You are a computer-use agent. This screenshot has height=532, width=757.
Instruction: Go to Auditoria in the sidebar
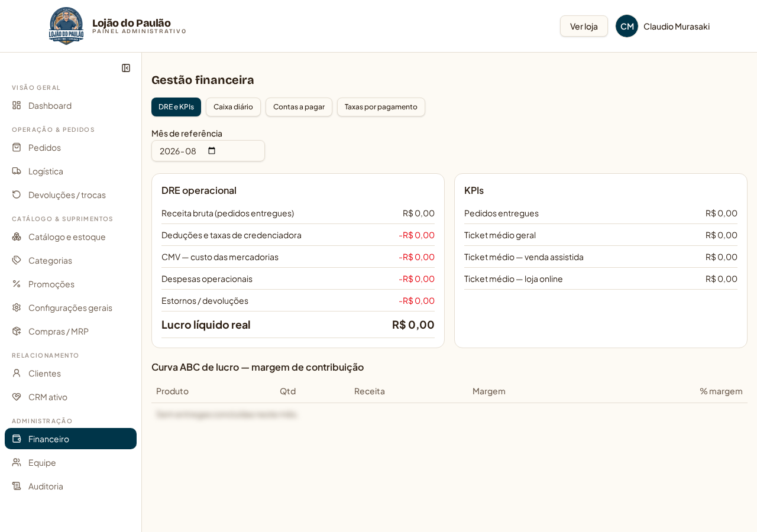pyautogui.click(x=70, y=486)
